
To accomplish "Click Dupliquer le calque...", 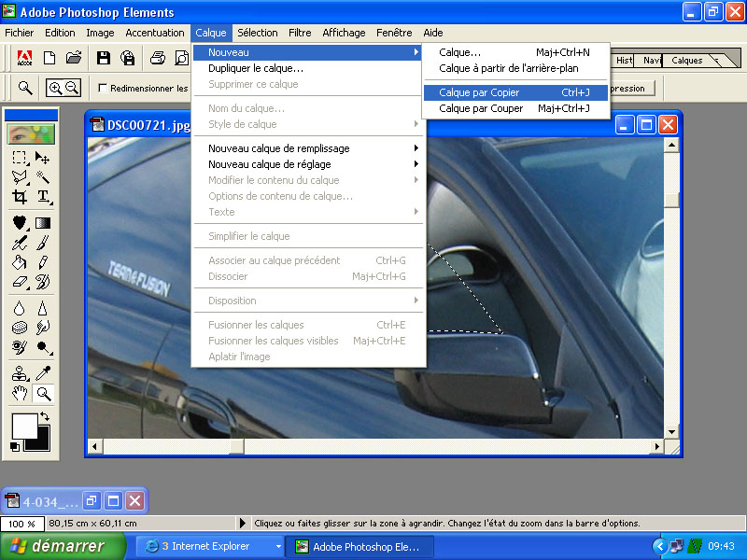I will [308, 68].
